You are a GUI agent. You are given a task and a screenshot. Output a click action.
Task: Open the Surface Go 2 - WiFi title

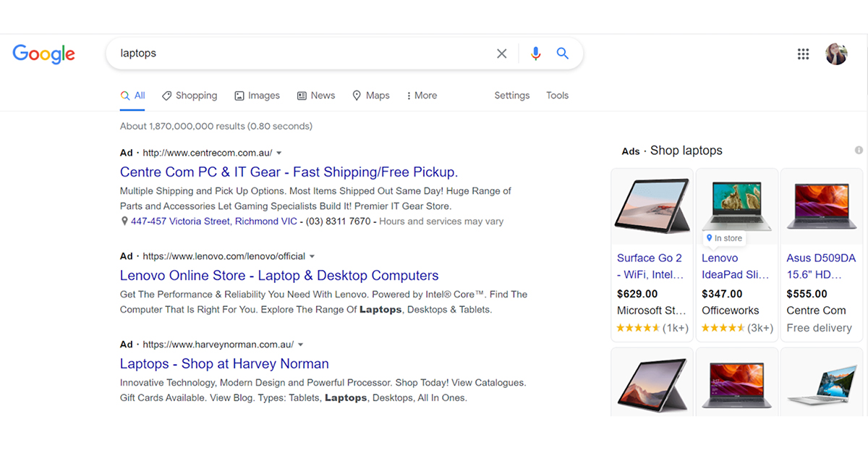(x=650, y=266)
